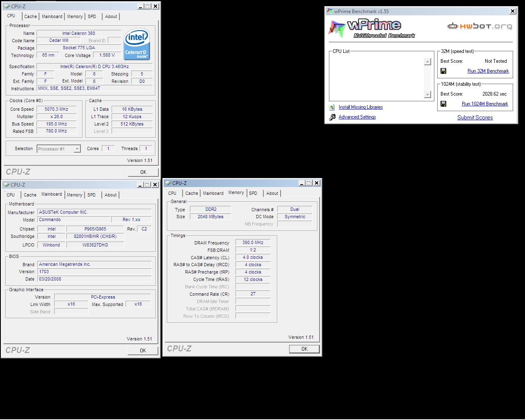Viewport: 525px width, 420px height.
Task: Open About tab in Mainboard CPU-Z window
Action: [x=110, y=195]
